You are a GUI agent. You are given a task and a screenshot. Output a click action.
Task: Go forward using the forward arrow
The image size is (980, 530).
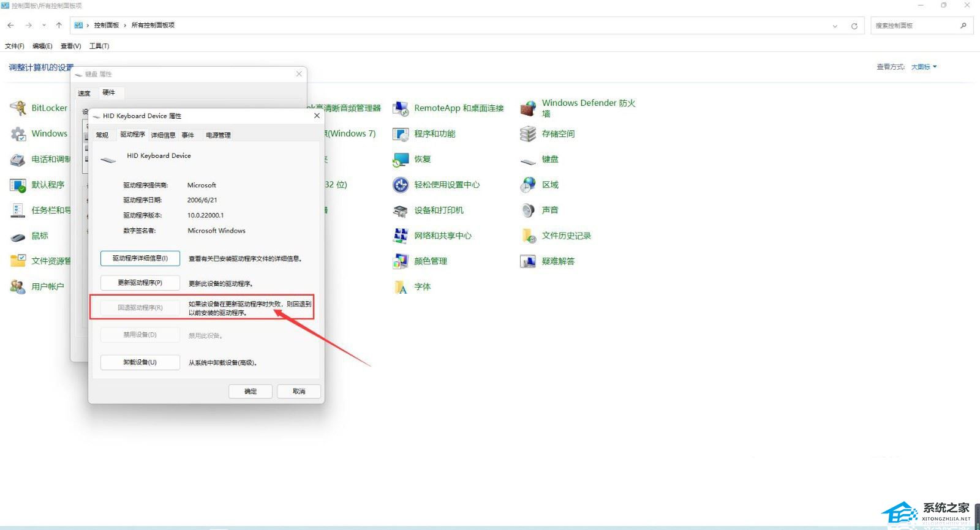click(x=28, y=25)
